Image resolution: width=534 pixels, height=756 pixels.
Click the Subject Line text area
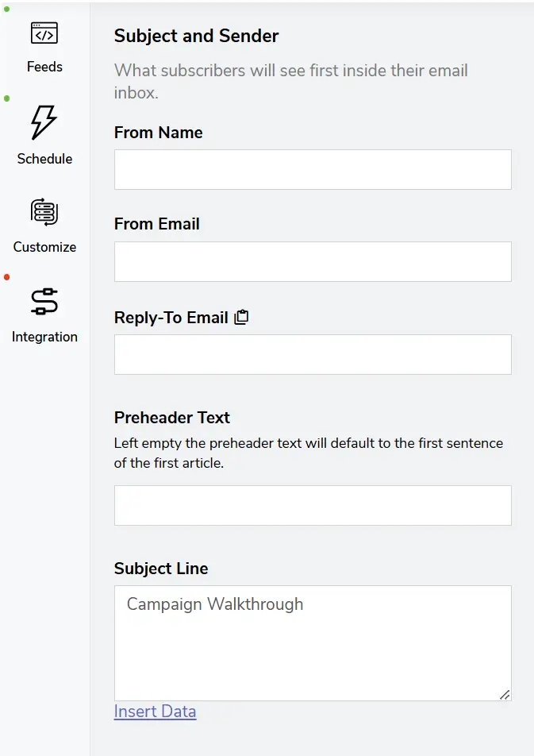coord(313,643)
